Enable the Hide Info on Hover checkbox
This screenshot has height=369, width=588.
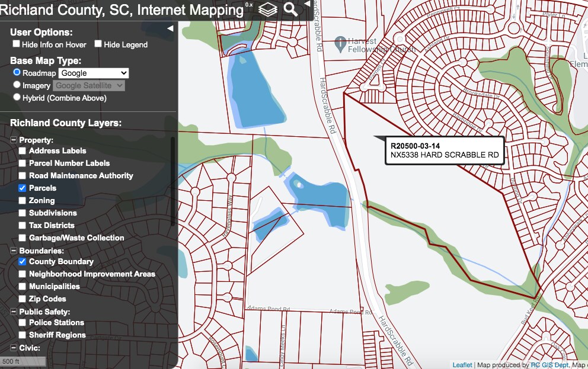17,44
